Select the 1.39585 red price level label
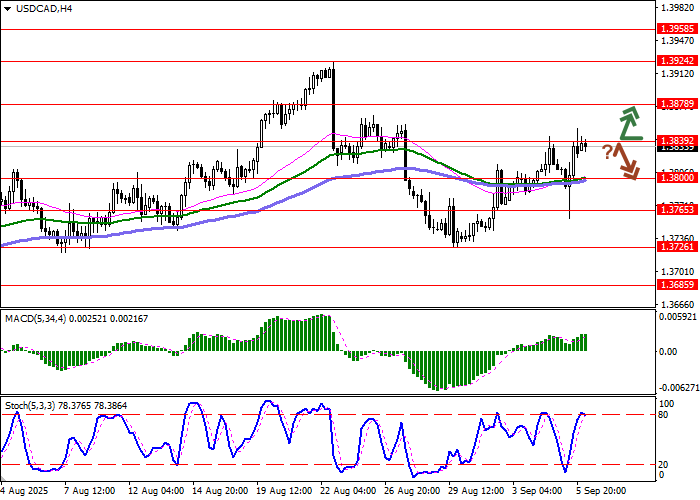700x500 pixels. coord(677,29)
